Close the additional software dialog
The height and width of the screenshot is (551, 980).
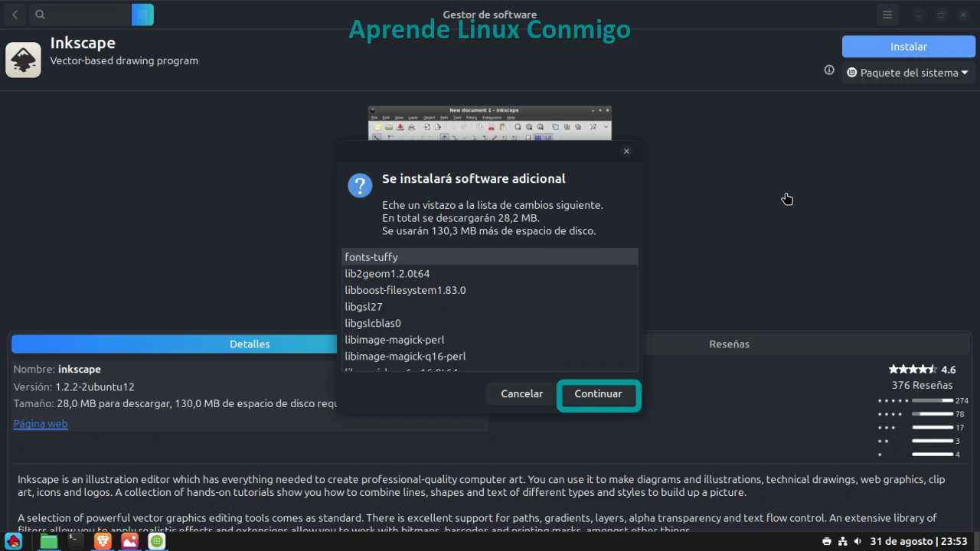coord(626,152)
